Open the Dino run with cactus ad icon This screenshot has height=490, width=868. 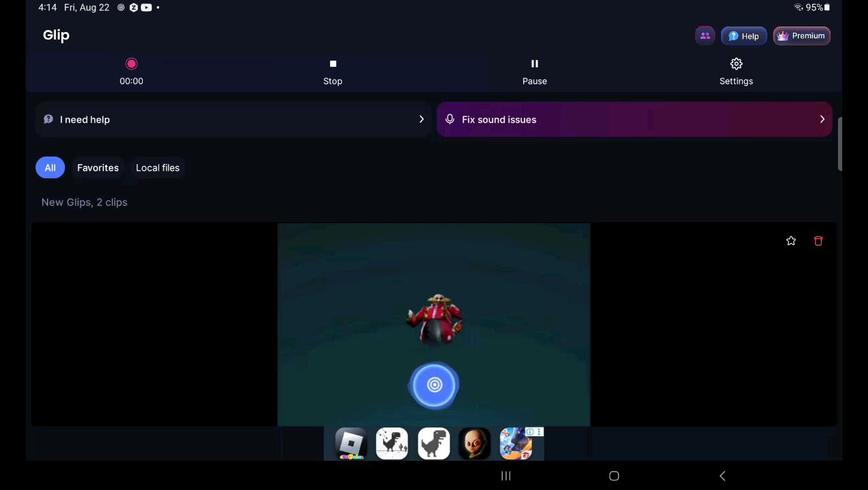[393, 444]
